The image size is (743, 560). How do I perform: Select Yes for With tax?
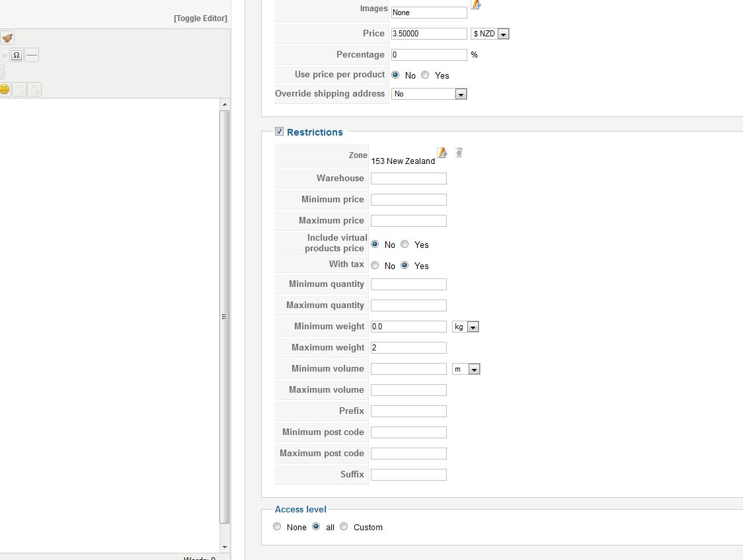(x=404, y=265)
